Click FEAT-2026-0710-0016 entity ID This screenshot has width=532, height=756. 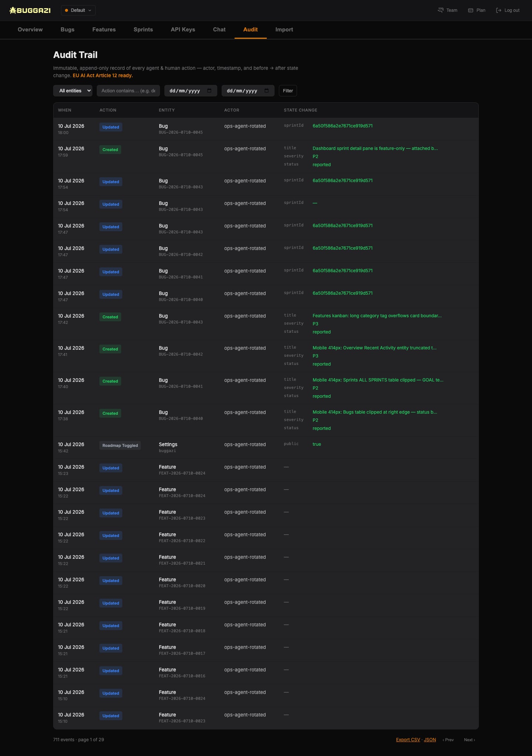click(182, 676)
